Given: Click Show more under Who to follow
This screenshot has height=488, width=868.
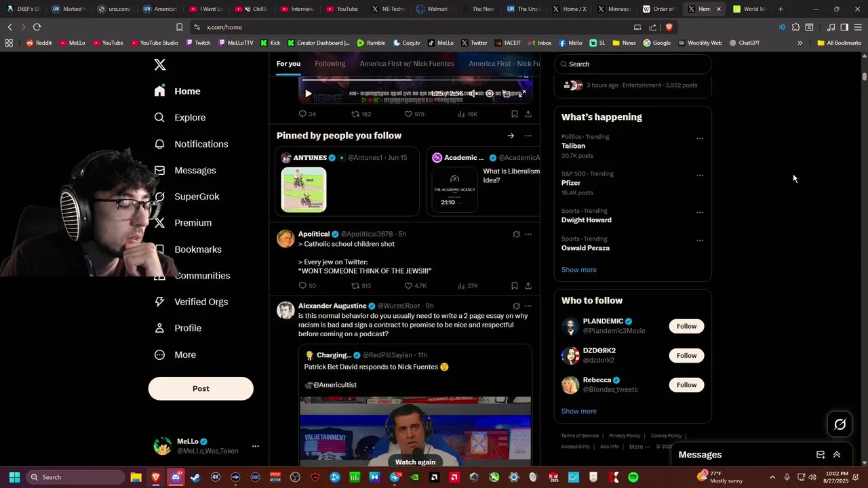Looking at the screenshot, I should pos(578,411).
